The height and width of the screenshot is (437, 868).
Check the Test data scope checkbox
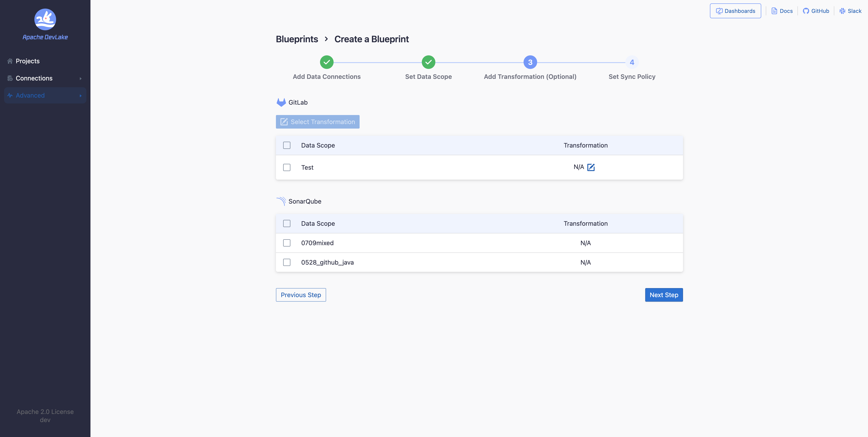(x=287, y=167)
